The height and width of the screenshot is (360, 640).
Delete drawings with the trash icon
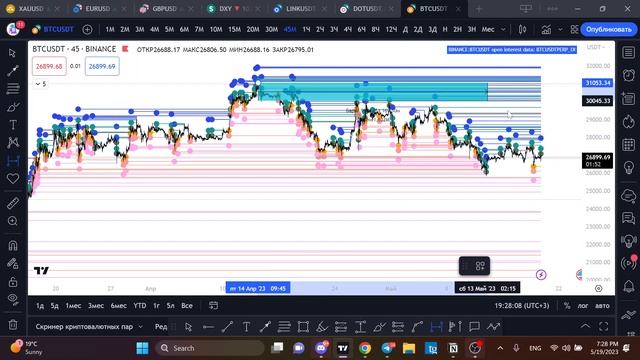[x=13, y=325]
